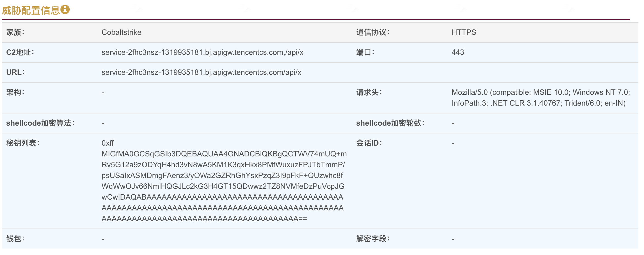Screen dimensions: 644x255
Task: Click the URL value ending in com/api/x
Action: point(201,72)
